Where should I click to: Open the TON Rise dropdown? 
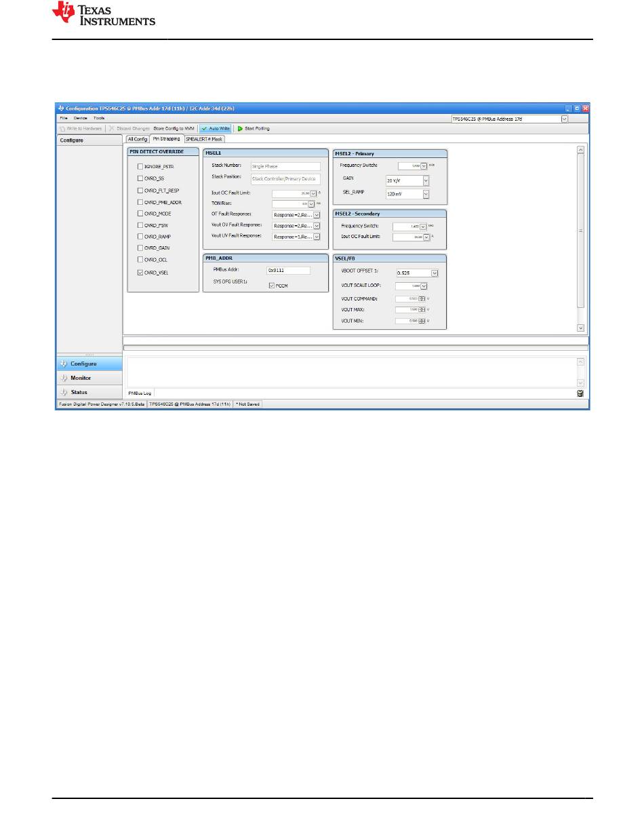(312, 203)
